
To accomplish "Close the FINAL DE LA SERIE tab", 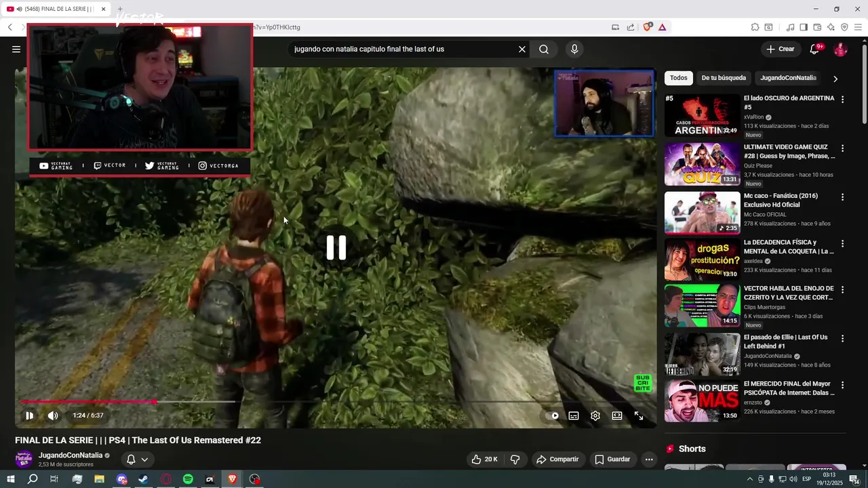I will click(104, 9).
